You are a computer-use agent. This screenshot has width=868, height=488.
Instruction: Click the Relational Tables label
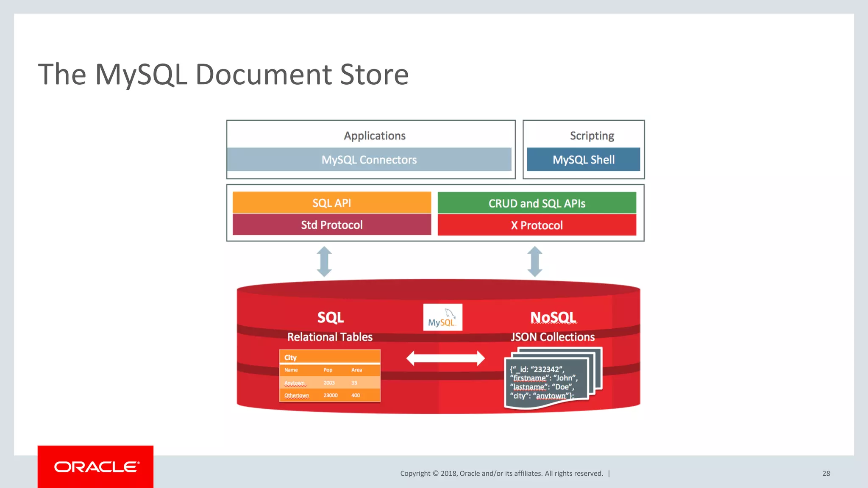(x=330, y=337)
